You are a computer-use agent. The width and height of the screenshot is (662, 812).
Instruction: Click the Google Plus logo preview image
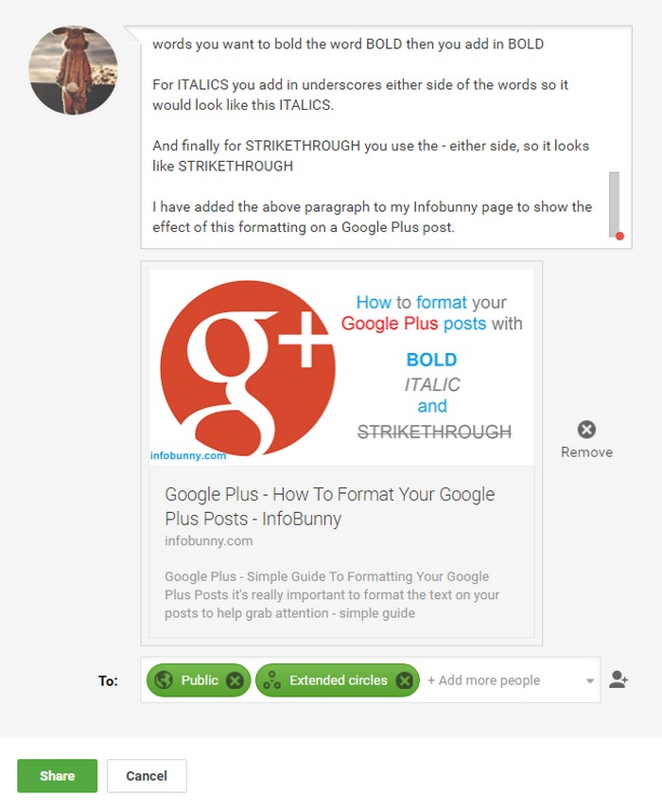point(341,367)
